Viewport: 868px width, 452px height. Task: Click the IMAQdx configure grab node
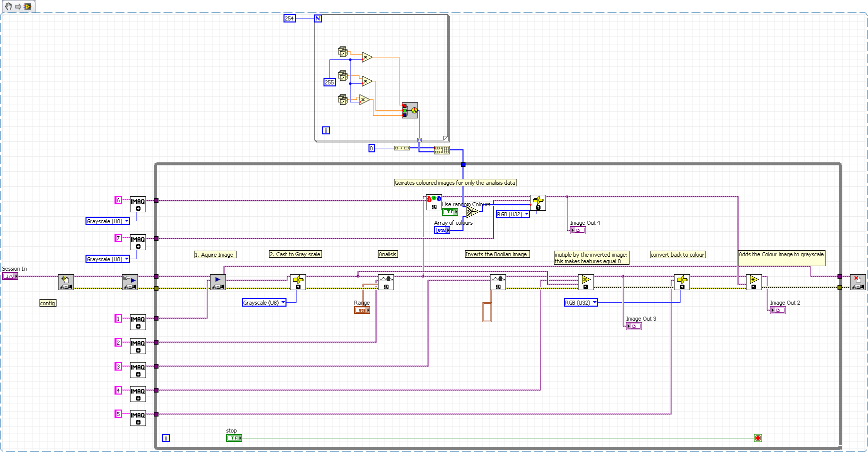tap(130, 282)
